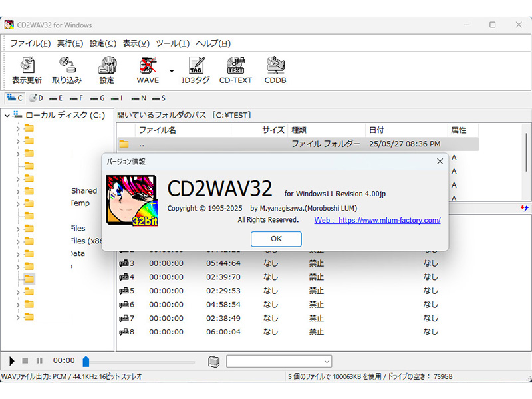Click track length 05:44:64
The height and width of the screenshot is (399, 532).
(x=223, y=263)
